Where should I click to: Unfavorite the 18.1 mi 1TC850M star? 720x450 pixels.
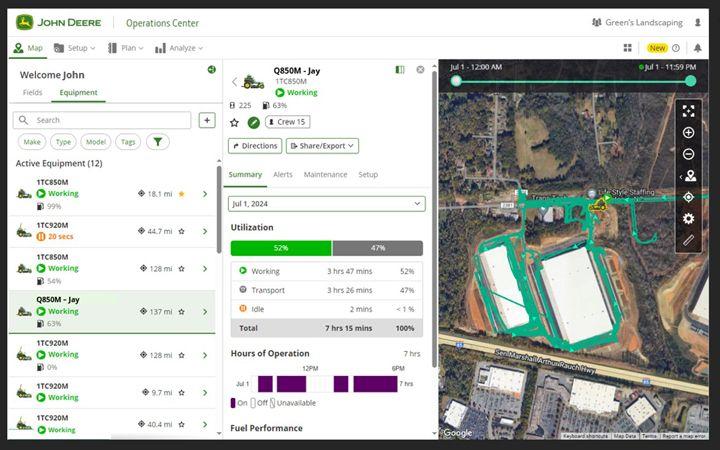tap(182, 194)
